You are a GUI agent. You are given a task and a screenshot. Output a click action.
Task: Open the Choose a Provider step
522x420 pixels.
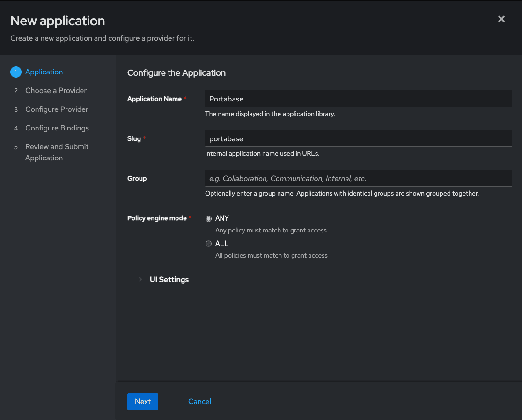(56, 90)
